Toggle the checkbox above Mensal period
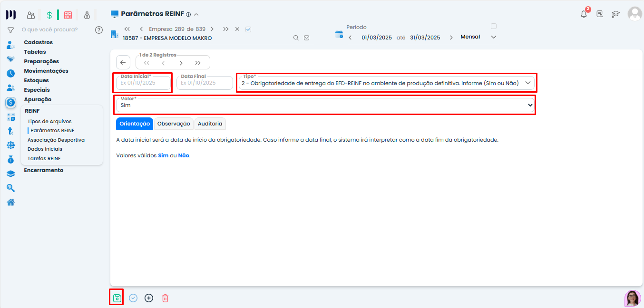Viewport: 644px width, 308px height. click(493, 26)
